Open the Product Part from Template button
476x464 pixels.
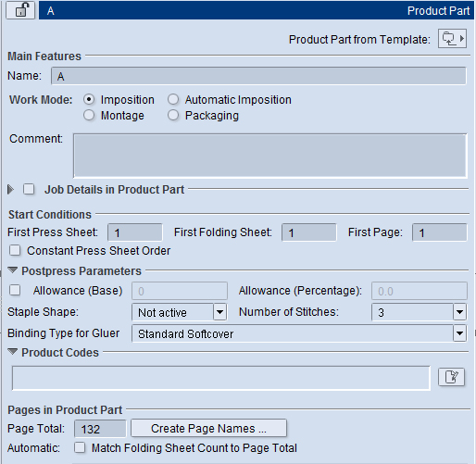click(x=452, y=39)
